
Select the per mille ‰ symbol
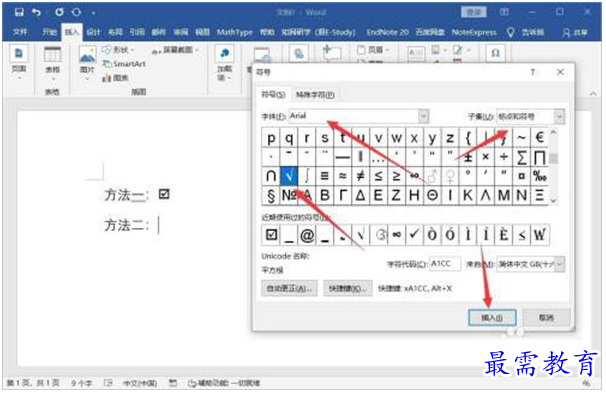pos(540,176)
